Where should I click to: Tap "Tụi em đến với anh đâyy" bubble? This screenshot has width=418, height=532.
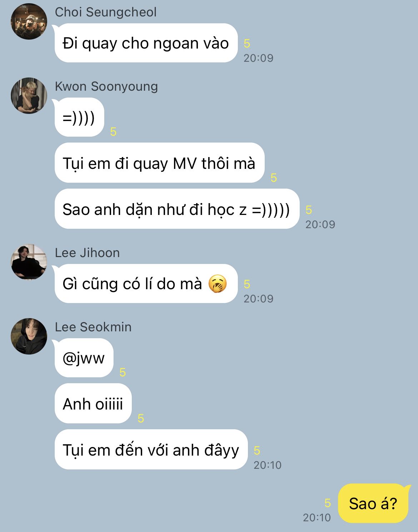coord(151,450)
